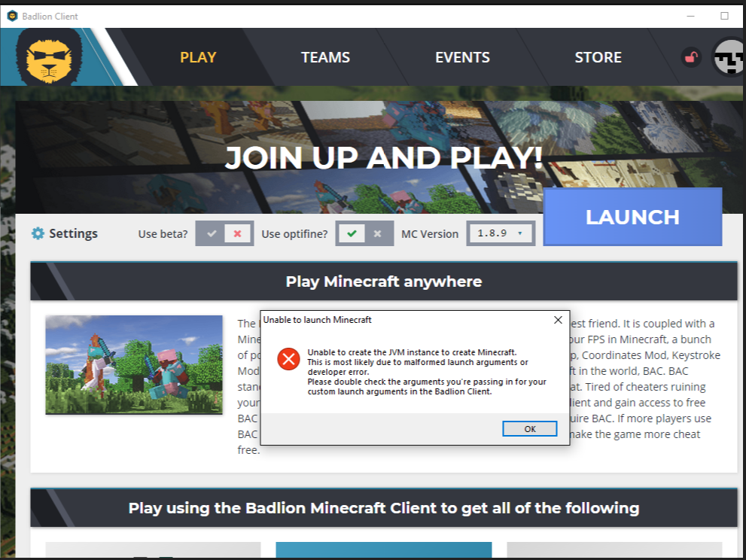Click the blue LAUNCH button

click(632, 217)
